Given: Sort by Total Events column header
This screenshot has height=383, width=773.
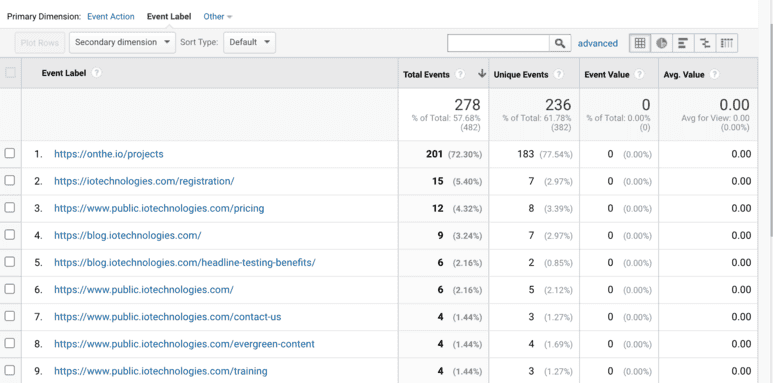Looking at the screenshot, I should pos(426,74).
